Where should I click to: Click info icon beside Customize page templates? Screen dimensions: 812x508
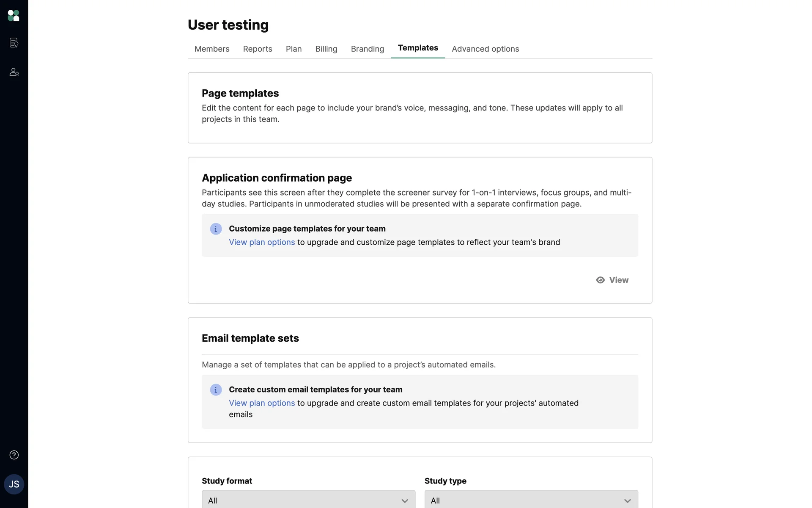216,229
